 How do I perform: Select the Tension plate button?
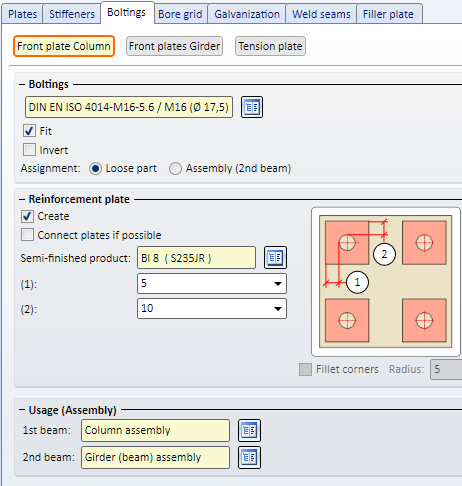[270, 46]
